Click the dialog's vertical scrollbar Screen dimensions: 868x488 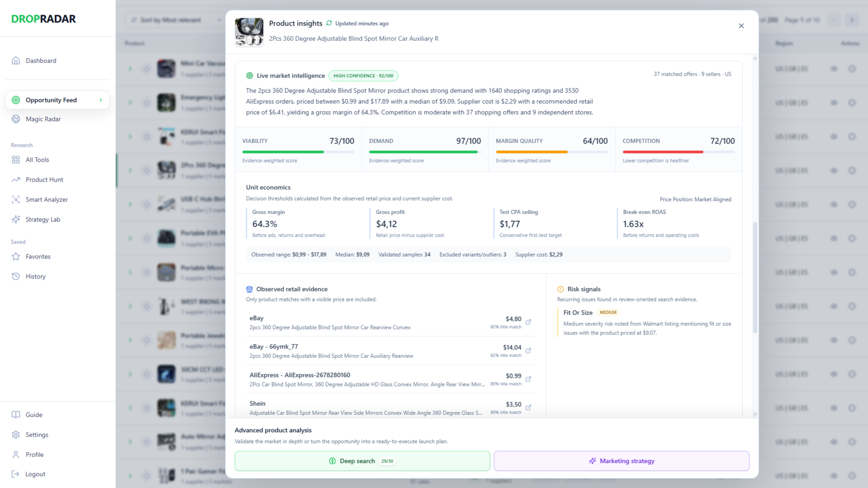(x=755, y=277)
